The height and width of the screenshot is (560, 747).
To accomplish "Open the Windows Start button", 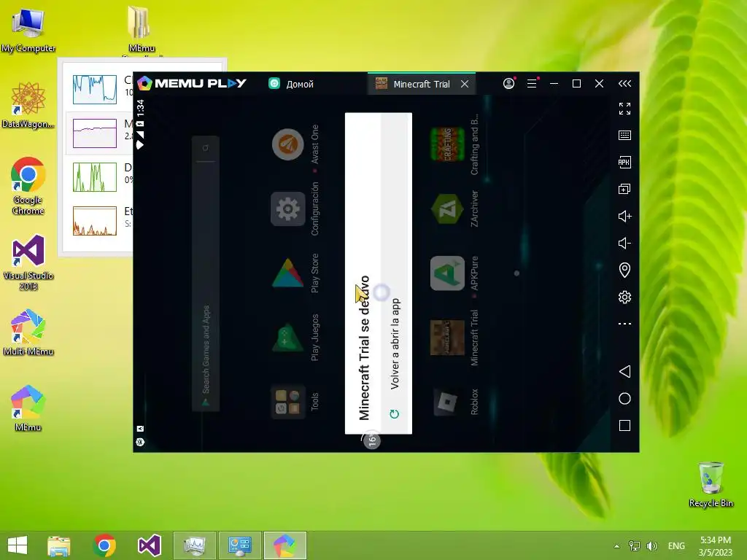I will tap(18, 545).
